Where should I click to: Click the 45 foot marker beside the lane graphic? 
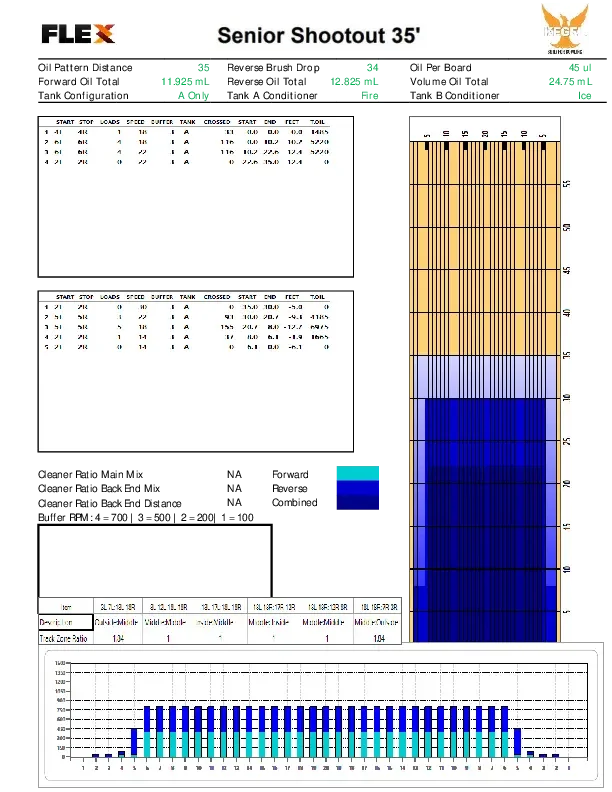(567, 270)
